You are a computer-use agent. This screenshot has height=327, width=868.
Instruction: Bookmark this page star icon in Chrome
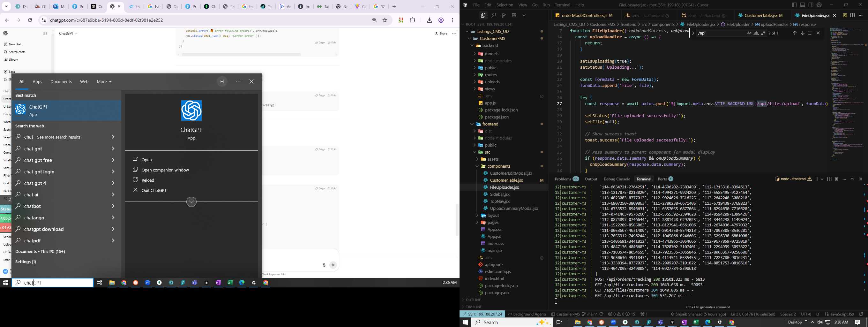click(x=385, y=20)
